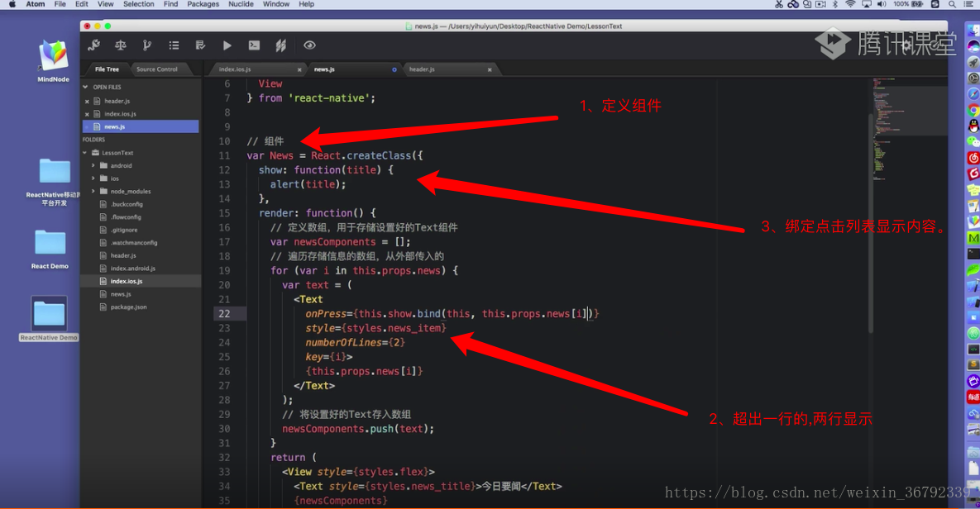Select the ReactNative Demo desktop folder
980x509 pixels.
point(49,318)
